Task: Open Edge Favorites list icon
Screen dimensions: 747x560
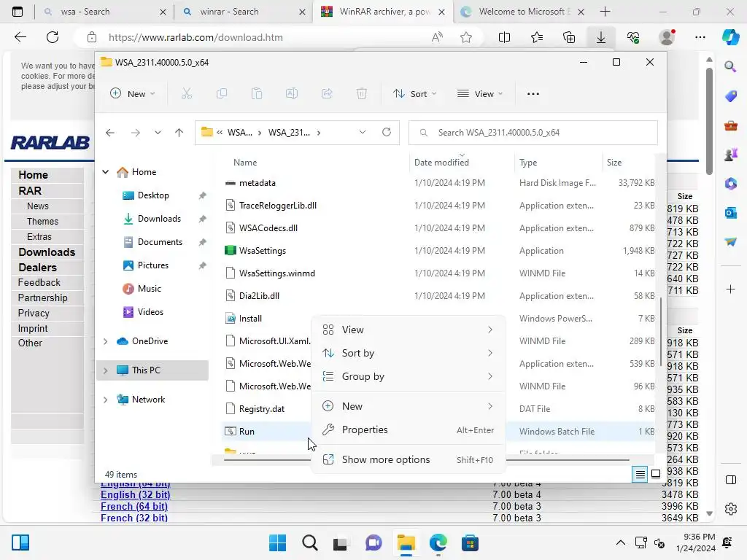Action: click(536, 37)
